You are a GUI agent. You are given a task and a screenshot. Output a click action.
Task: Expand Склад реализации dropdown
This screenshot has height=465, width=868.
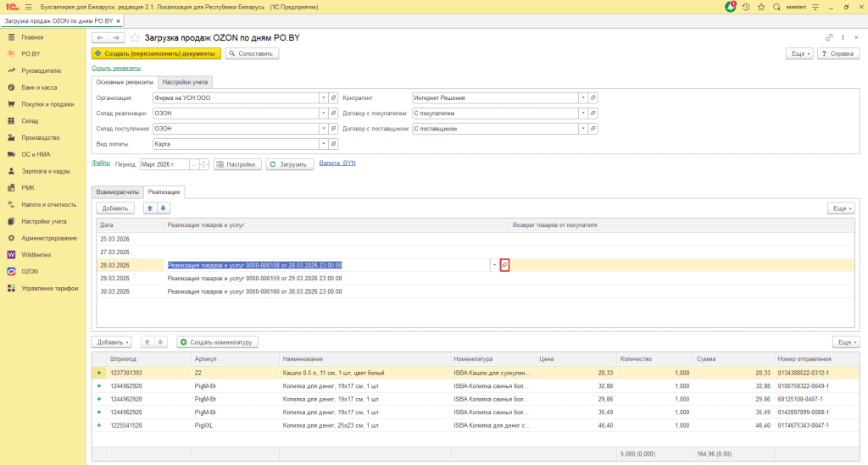[x=323, y=113]
